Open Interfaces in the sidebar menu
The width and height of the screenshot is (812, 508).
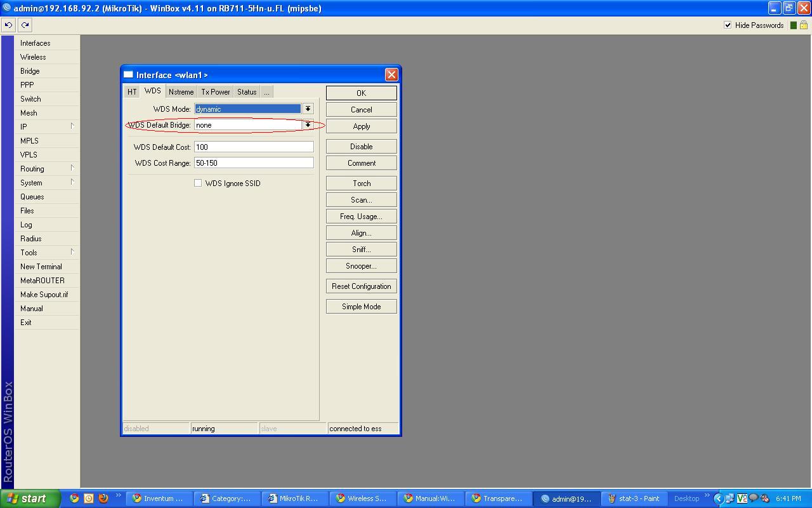pyautogui.click(x=47, y=43)
